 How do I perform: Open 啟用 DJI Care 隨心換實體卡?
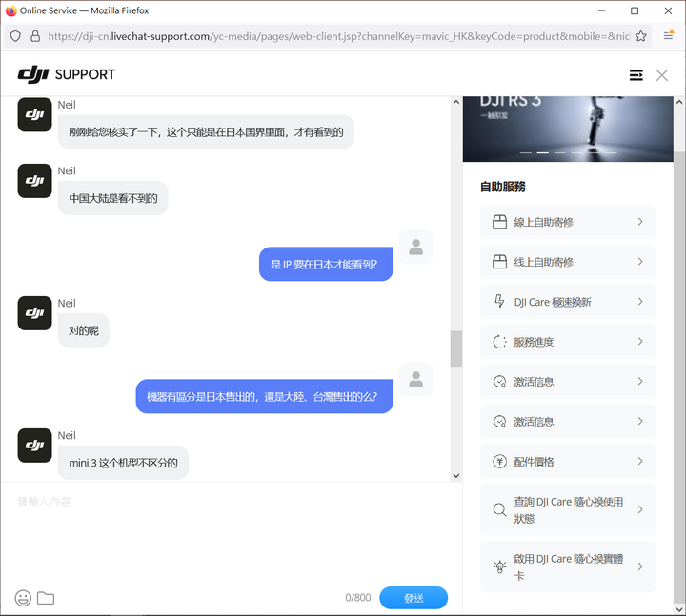[x=568, y=566]
